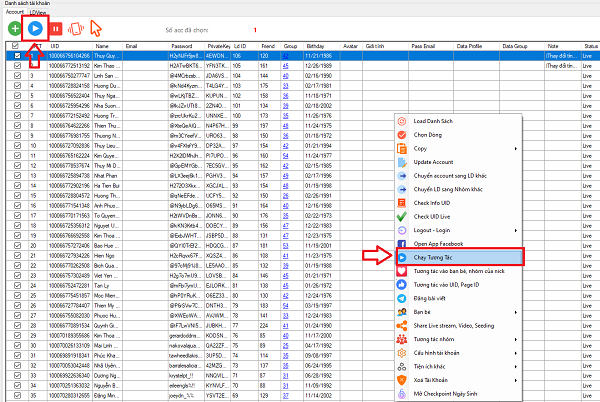Click the Load Danh Sách menu icon

click(x=401, y=121)
